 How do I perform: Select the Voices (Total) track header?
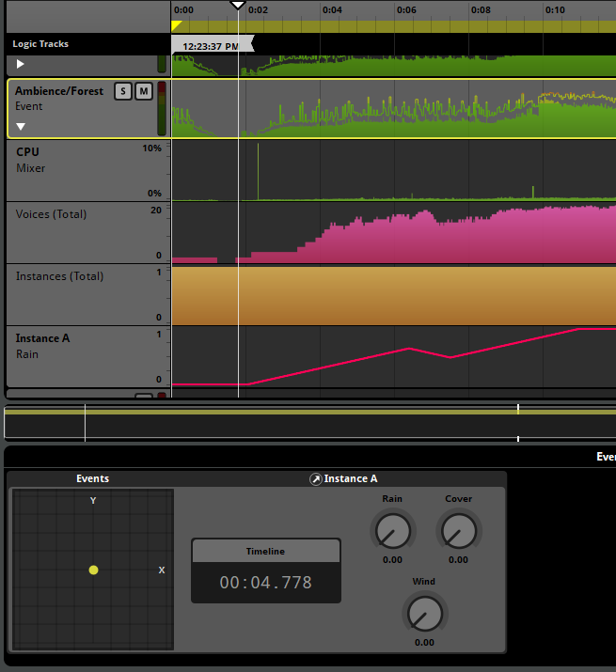[x=75, y=232]
